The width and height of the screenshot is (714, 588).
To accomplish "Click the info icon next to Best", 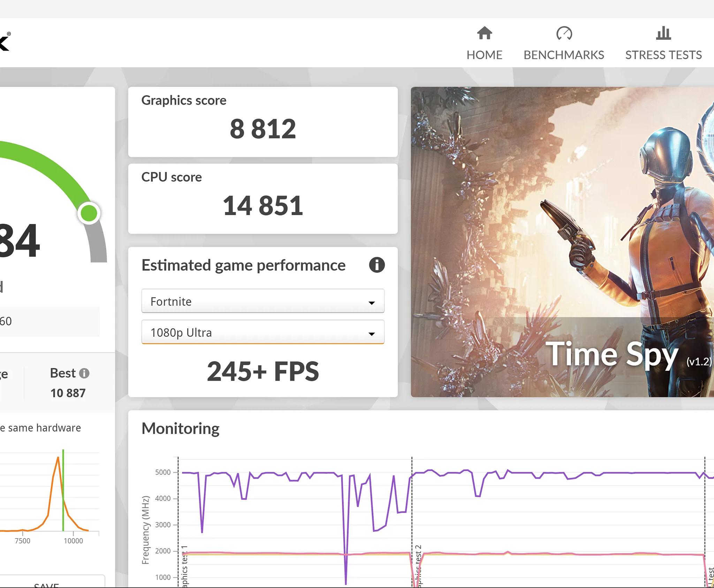I will click(84, 373).
